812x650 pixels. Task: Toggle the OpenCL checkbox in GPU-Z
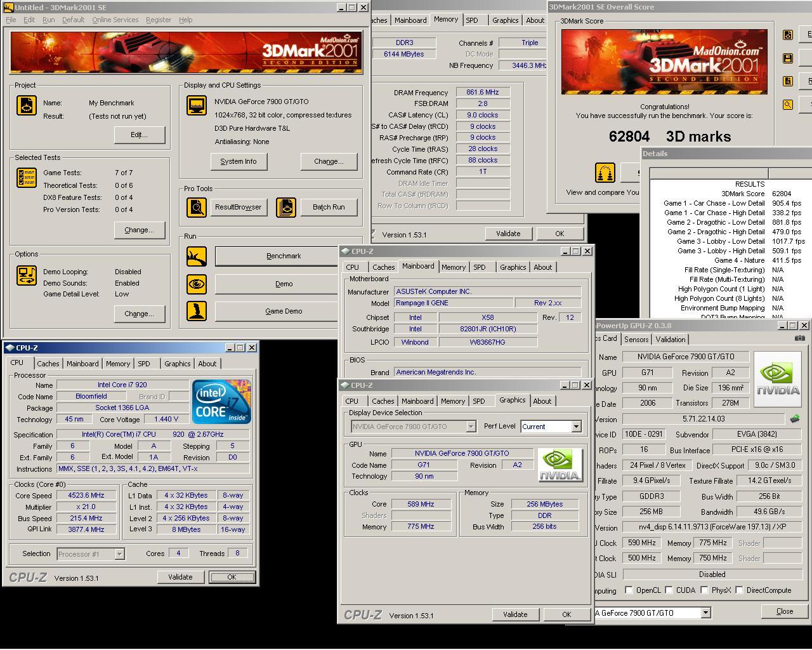point(629,590)
